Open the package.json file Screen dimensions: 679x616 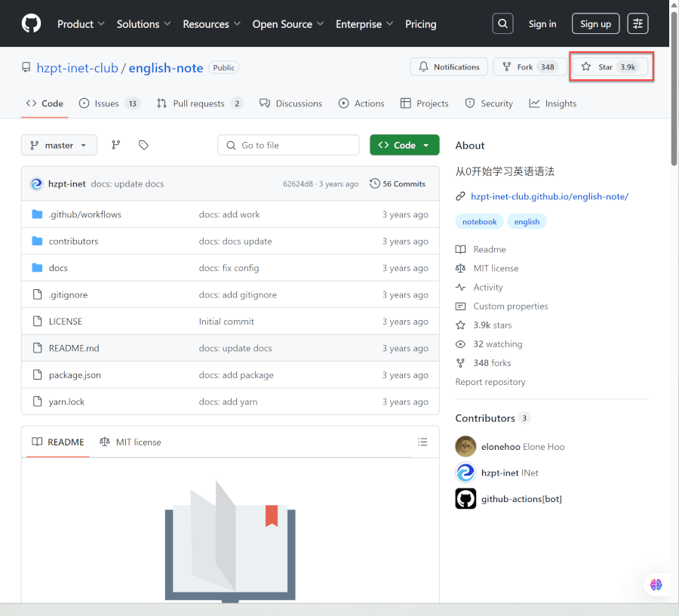[x=75, y=375]
